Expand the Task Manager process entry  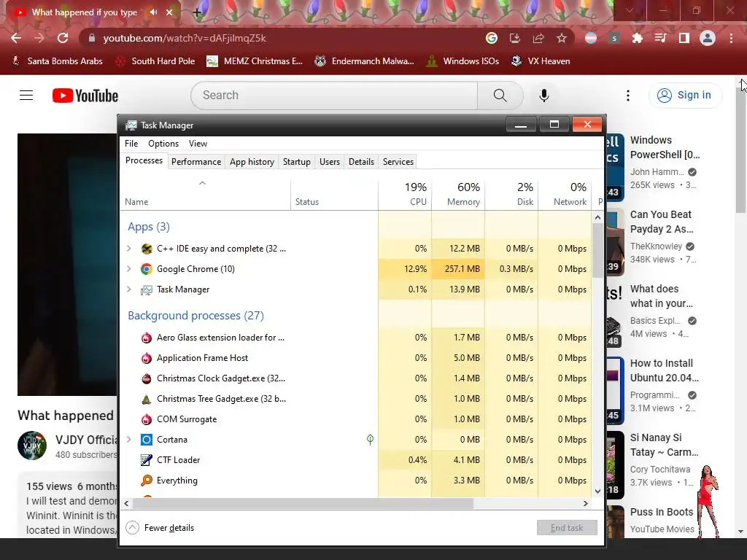tap(128, 289)
